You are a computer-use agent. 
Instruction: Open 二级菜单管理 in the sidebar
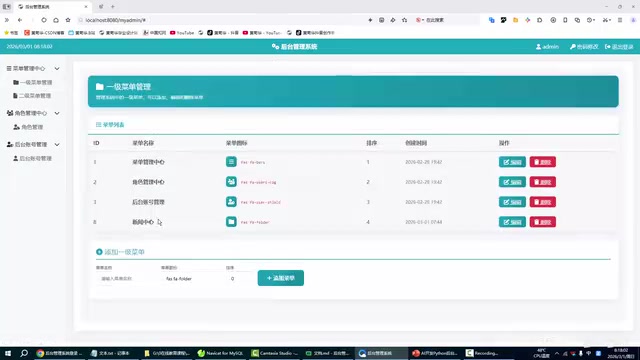[x=32, y=96]
